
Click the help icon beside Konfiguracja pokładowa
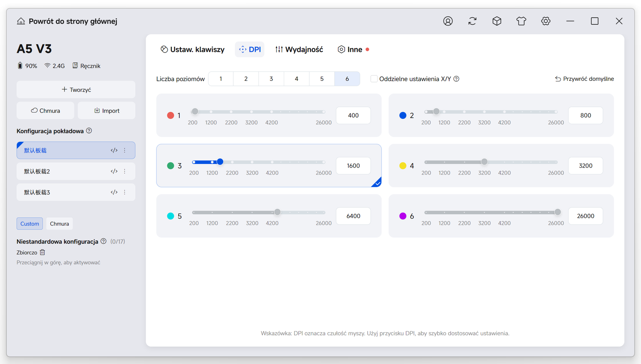[89, 131]
